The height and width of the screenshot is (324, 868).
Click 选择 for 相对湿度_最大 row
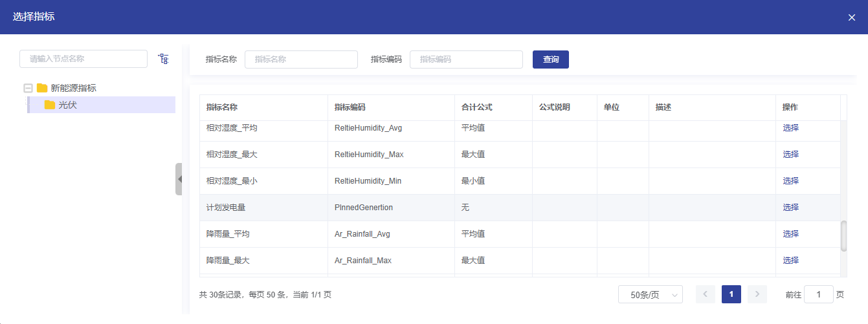[x=790, y=155]
